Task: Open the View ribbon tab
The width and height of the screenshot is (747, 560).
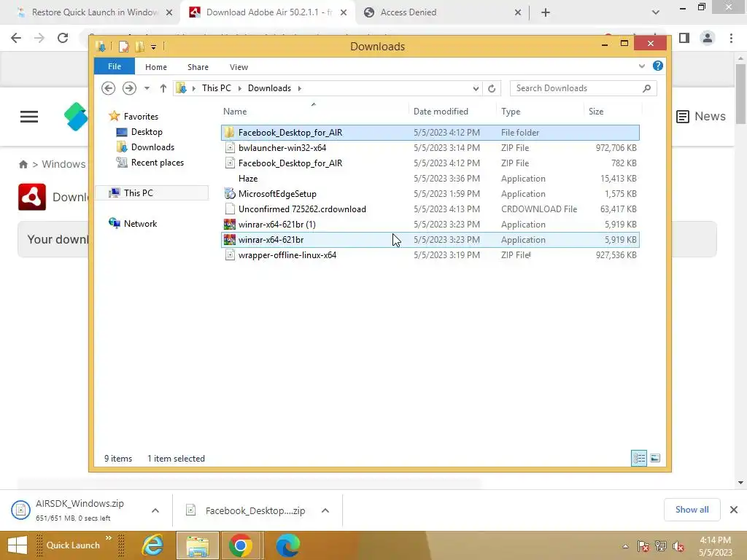Action: pyautogui.click(x=239, y=67)
